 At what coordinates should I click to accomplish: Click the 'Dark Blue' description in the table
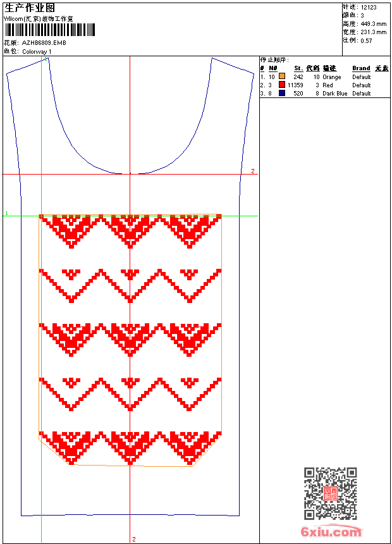tap(334, 94)
